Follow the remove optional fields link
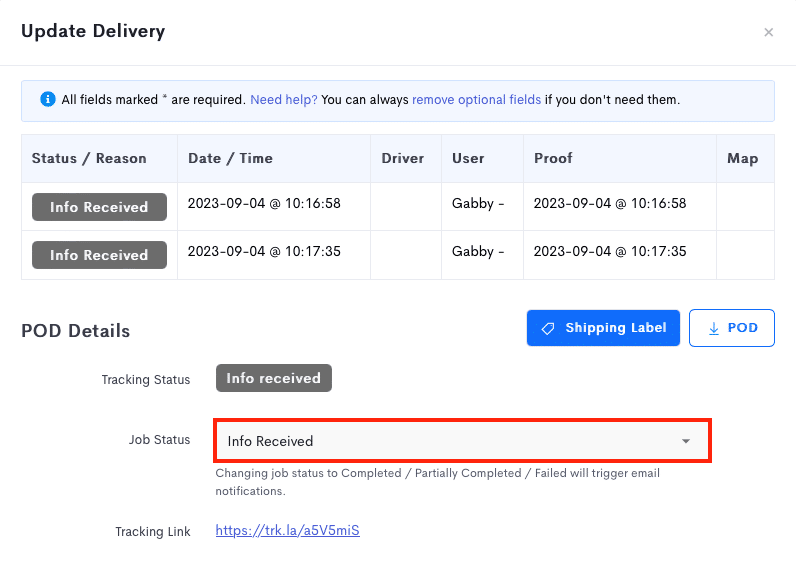Viewport: 796px width, 569px height. pyautogui.click(x=476, y=99)
